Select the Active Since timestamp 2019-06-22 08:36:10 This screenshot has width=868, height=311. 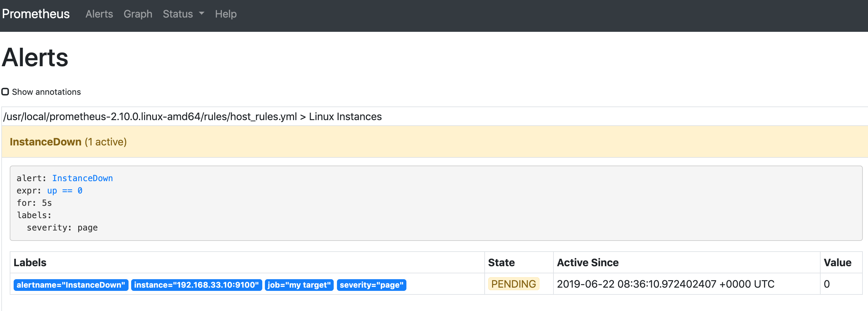(665, 284)
